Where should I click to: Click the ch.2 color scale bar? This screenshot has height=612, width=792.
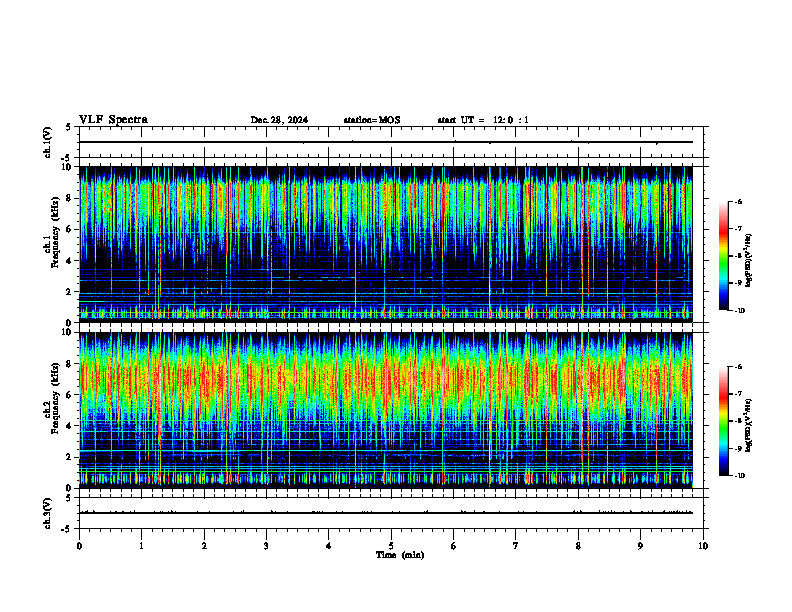click(x=724, y=421)
